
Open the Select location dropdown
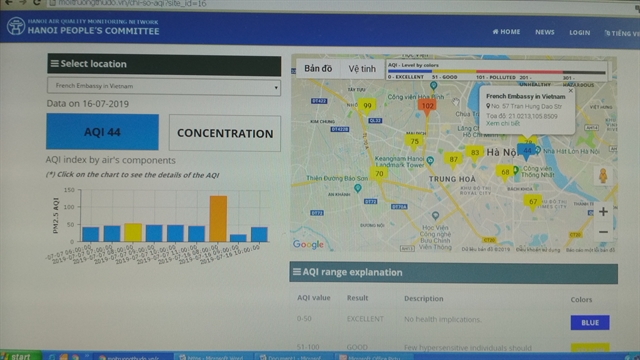[164, 86]
